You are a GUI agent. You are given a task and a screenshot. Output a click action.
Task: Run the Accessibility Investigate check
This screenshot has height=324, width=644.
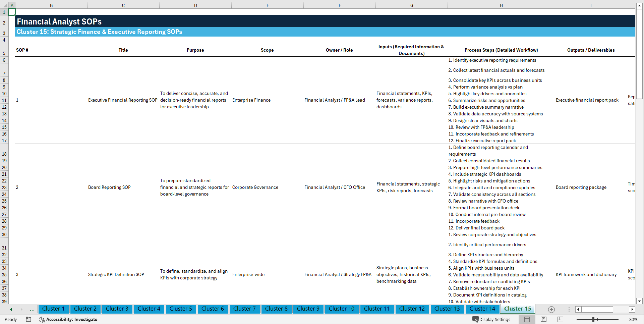tap(68, 319)
